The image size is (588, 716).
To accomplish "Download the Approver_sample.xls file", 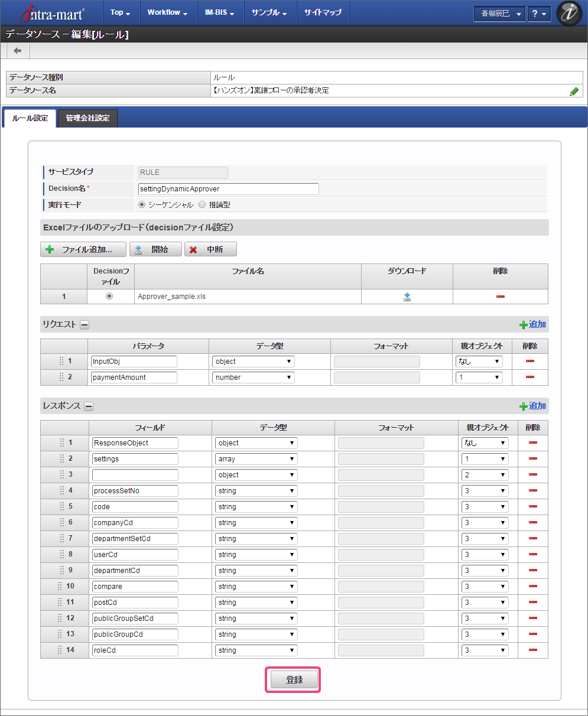I will pos(407,297).
